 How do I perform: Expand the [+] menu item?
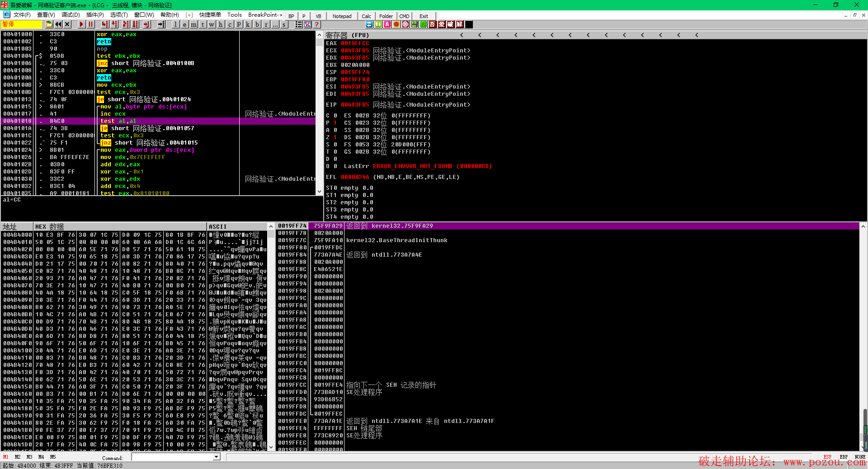(189, 15)
